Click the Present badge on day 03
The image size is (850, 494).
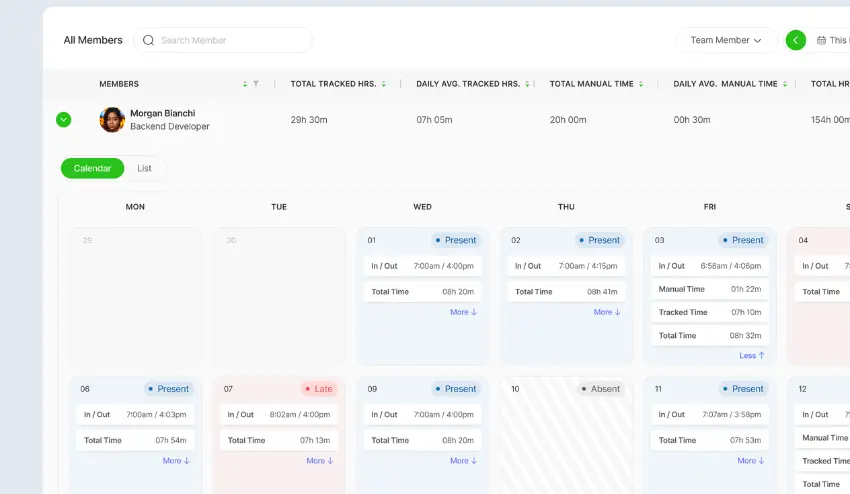(x=743, y=240)
